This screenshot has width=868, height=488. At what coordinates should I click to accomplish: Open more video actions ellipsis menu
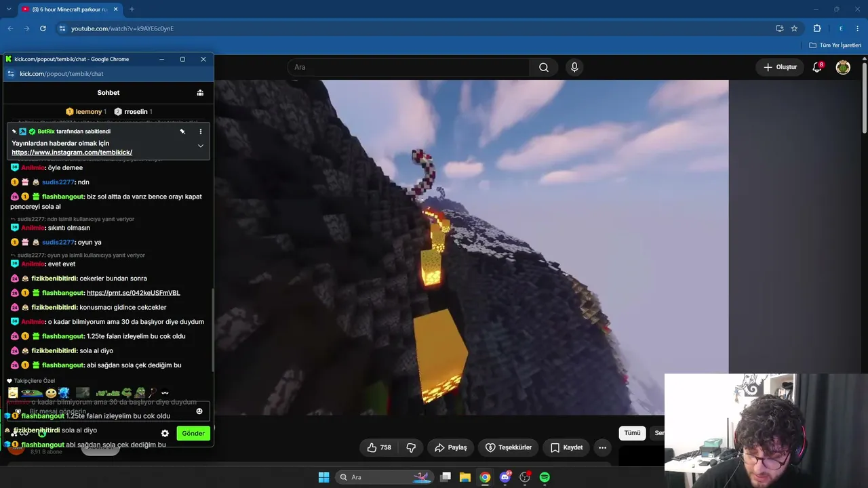point(602,447)
